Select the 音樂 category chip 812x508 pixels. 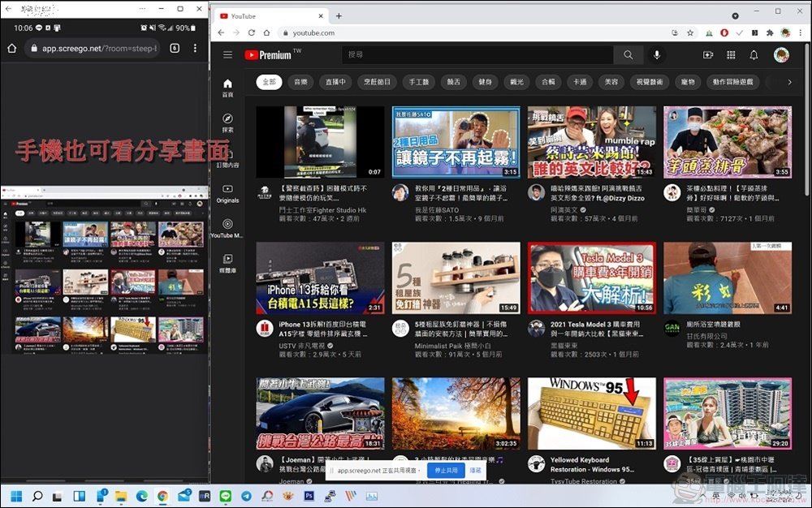tap(300, 82)
